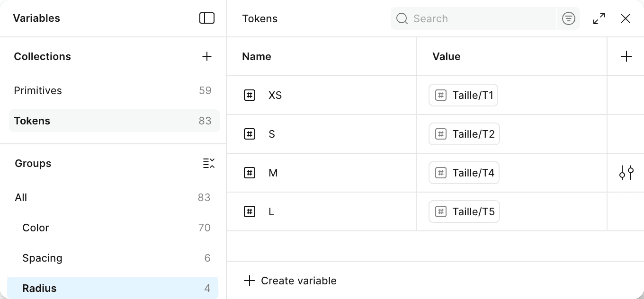This screenshot has height=299, width=644.
Task: Close the Variables window
Action: coord(626,18)
